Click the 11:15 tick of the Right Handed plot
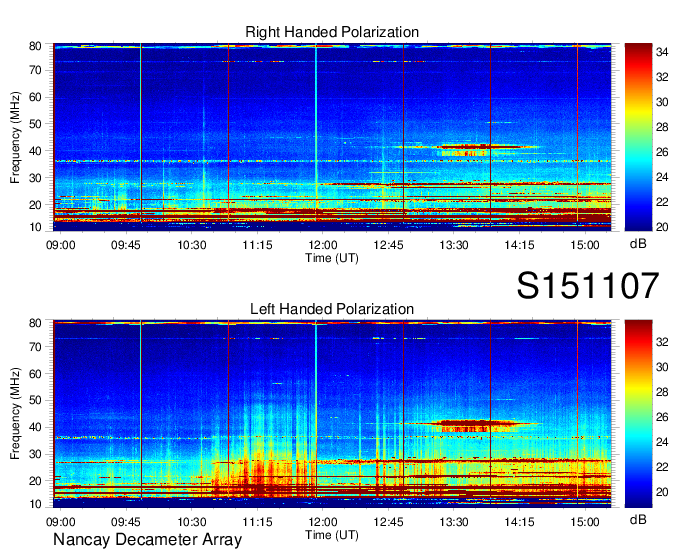 click(x=257, y=245)
